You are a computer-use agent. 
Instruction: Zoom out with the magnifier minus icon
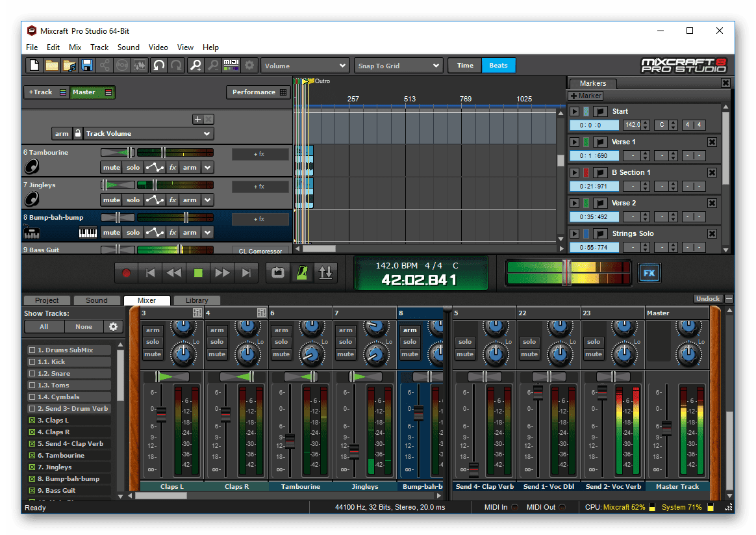coord(213,66)
